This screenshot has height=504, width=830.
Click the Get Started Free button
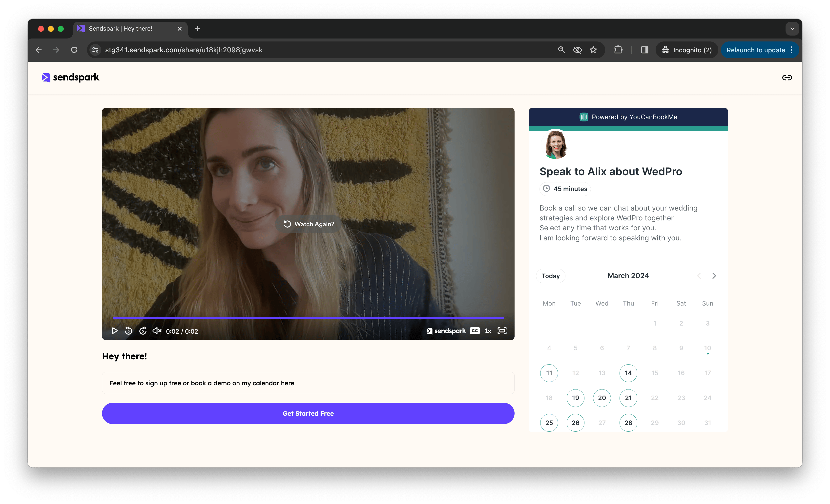tap(308, 413)
